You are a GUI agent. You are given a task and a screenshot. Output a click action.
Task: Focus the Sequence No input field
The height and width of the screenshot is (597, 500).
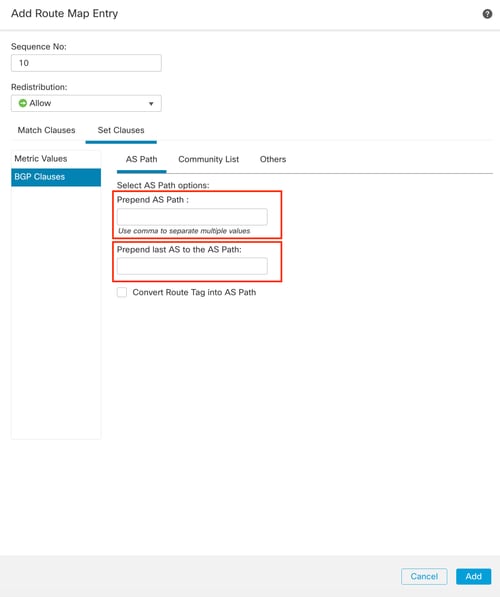pyautogui.click(x=86, y=63)
